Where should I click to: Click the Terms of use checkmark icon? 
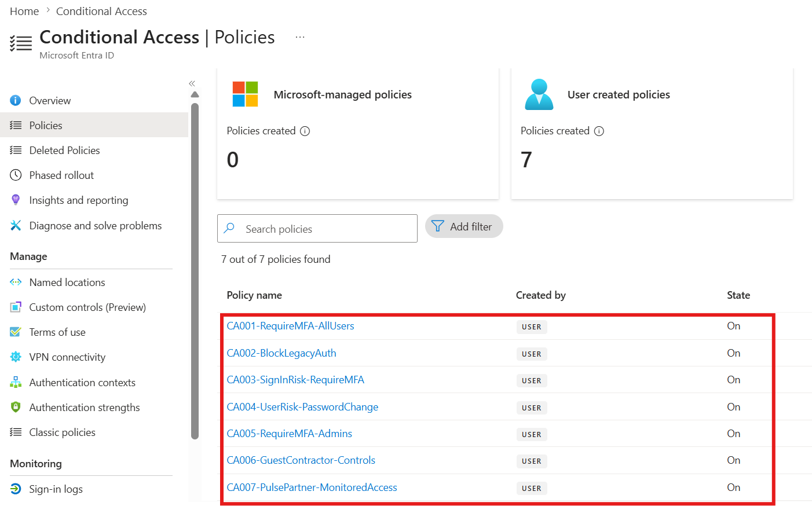coord(16,332)
